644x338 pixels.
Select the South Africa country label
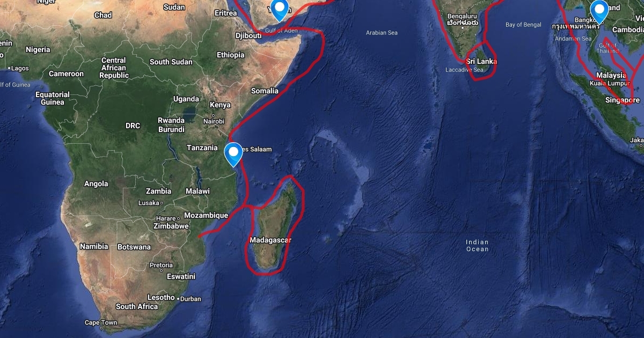click(137, 306)
